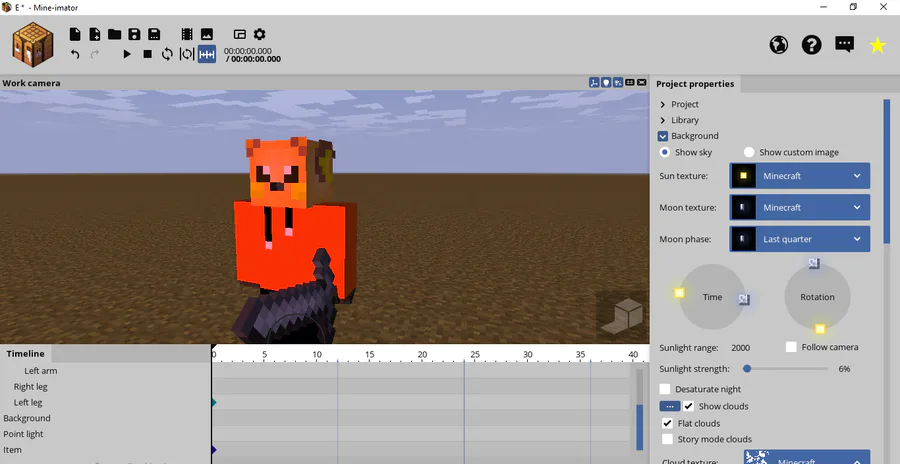Uncheck the Flat clouds checkbox
The image size is (900, 464).
pos(667,423)
